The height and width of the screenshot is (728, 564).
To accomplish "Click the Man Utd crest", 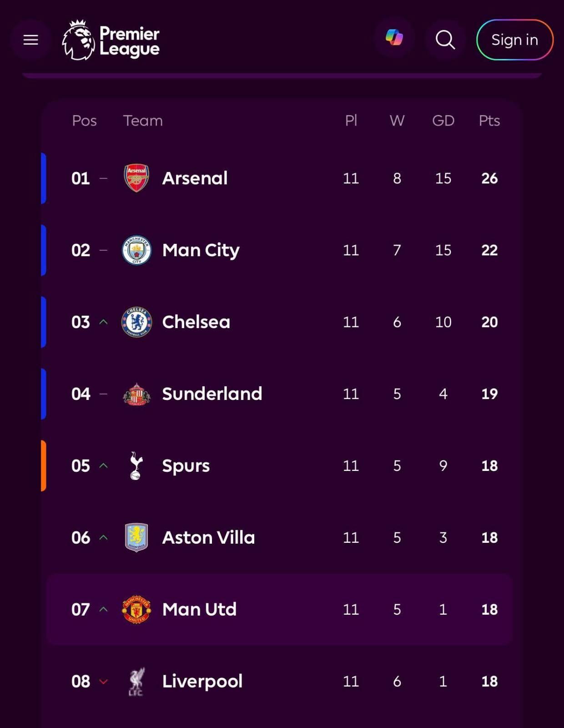I will [x=136, y=609].
